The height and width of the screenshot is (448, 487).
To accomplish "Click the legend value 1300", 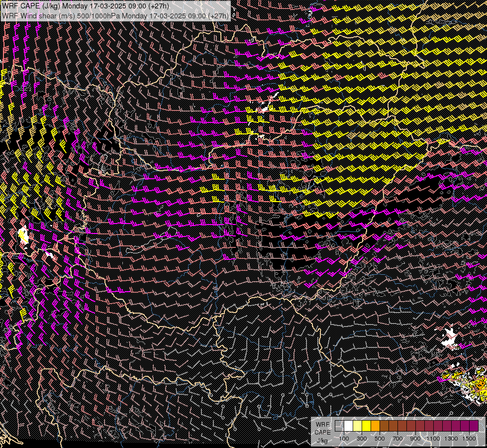I will coord(451,439).
